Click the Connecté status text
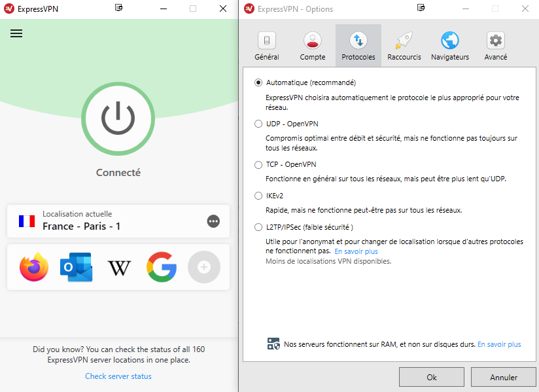The width and height of the screenshot is (539, 392). coord(118,173)
